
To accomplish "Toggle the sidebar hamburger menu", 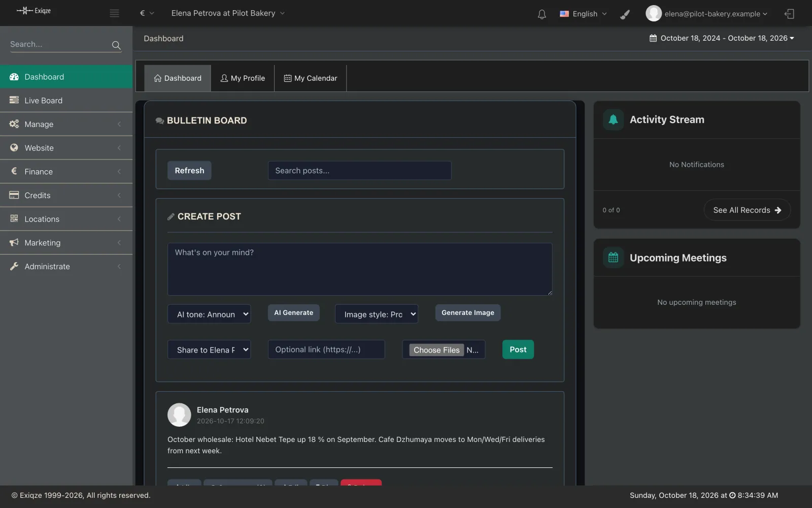I will pyautogui.click(x=114, y=13).
